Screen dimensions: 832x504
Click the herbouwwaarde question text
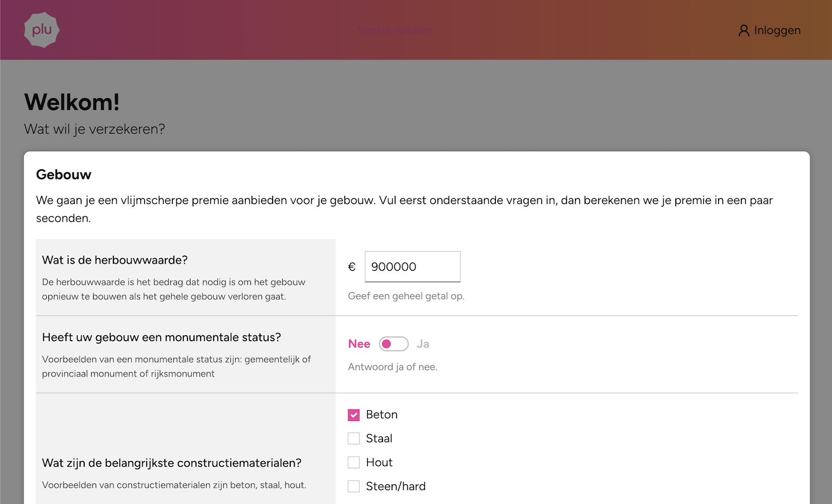point(115,260)
